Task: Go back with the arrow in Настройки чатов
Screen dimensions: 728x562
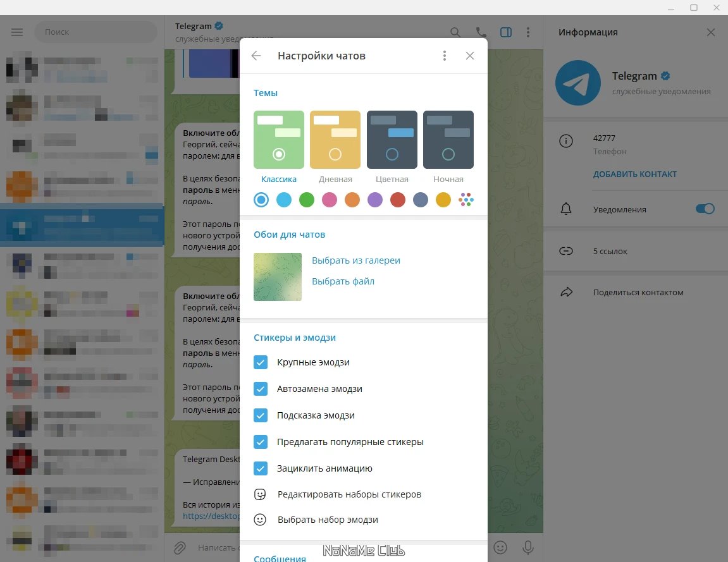Action: 256,56
